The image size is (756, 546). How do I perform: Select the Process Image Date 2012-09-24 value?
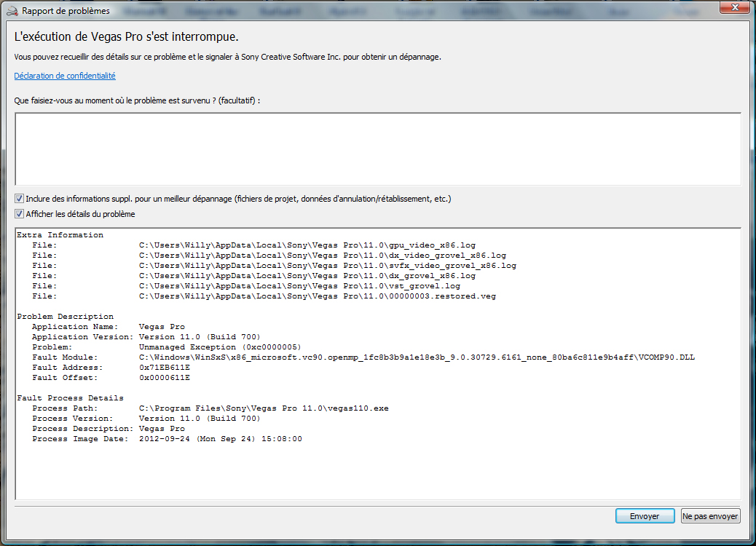click(x=221, y=438)
